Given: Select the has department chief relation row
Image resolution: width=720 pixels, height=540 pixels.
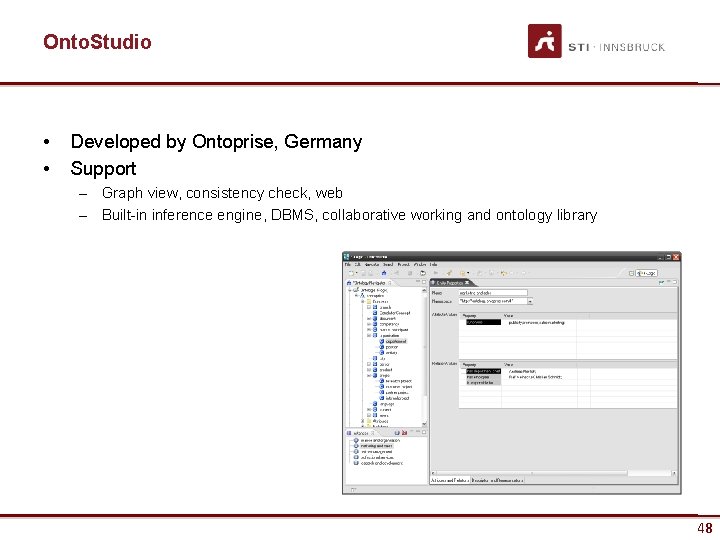Looking at the screenshot, I should (483, 371).
